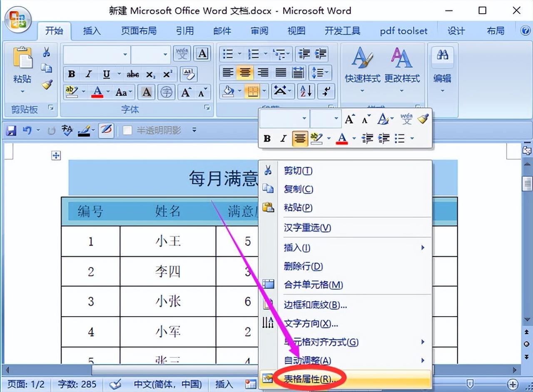
Task: Switch to the 页面布局 ribbon tab
Action: tap(139, 31)
